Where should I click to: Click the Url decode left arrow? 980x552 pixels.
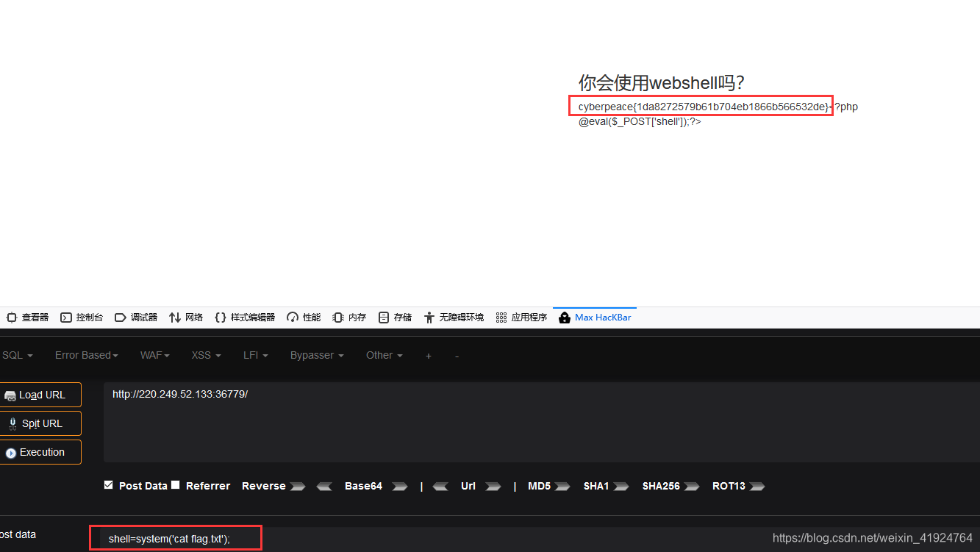click(x=440, y=486)
